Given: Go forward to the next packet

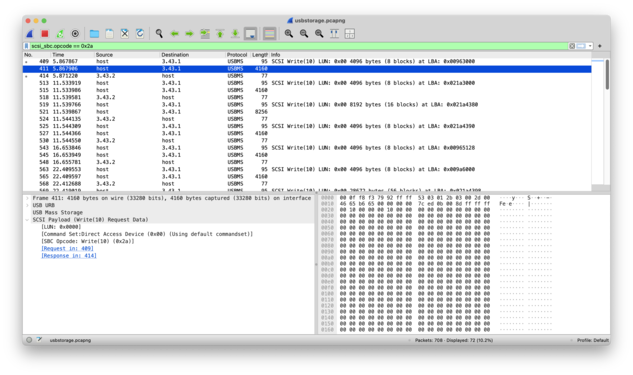Looking at the screenshot, I should (x=190, y=34).
